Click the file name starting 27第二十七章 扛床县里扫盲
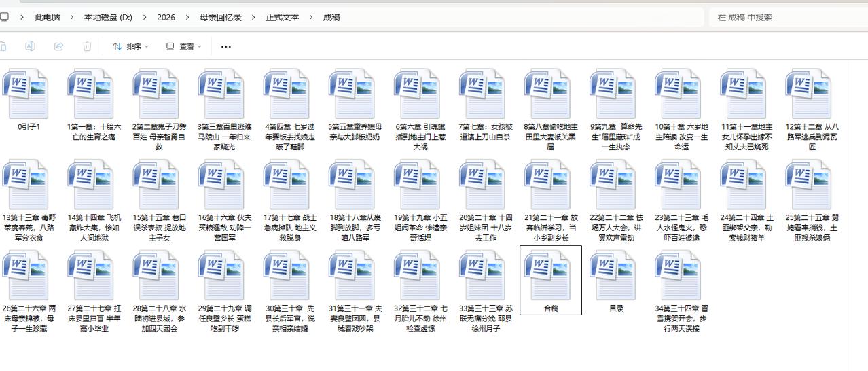Viewport: 868px width, 371px height. pyautogui.click(x=94, y=318)
